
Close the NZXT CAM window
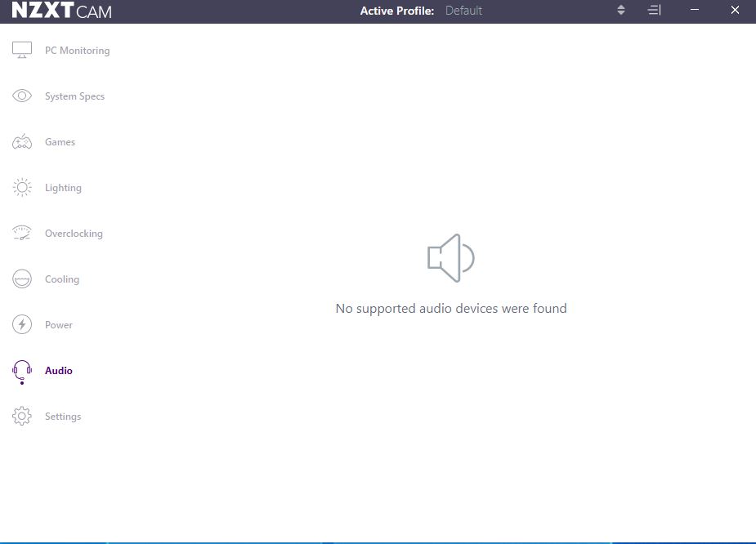(735, 10)
